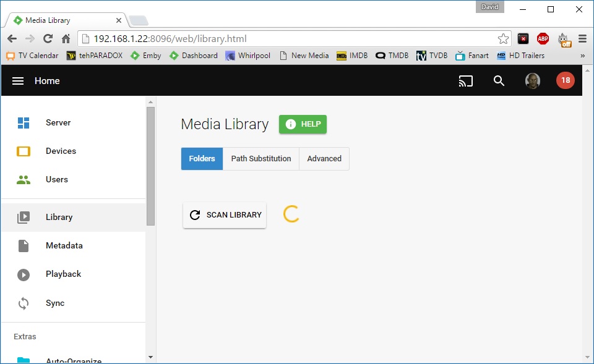Switch to the Path Substitution tab
This screenshot has width=594, height=364.
[x=260, y=158]
